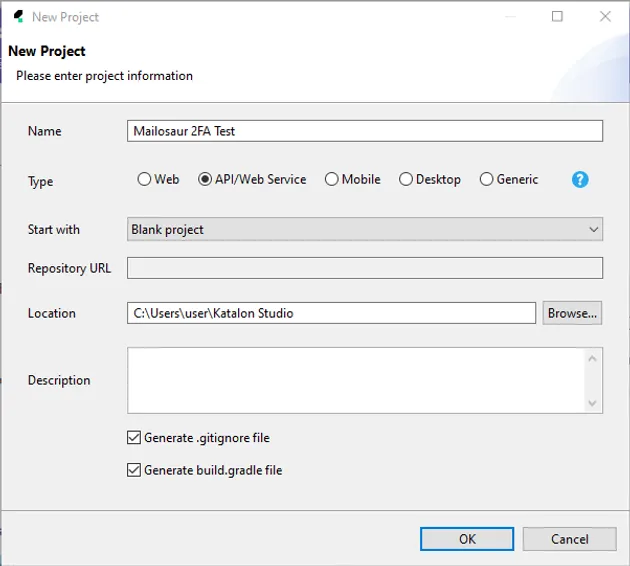The width and height of the screenshot is (630, 566).
Task: Click the Description scrollbar down arrow
Action: [593, 402]
